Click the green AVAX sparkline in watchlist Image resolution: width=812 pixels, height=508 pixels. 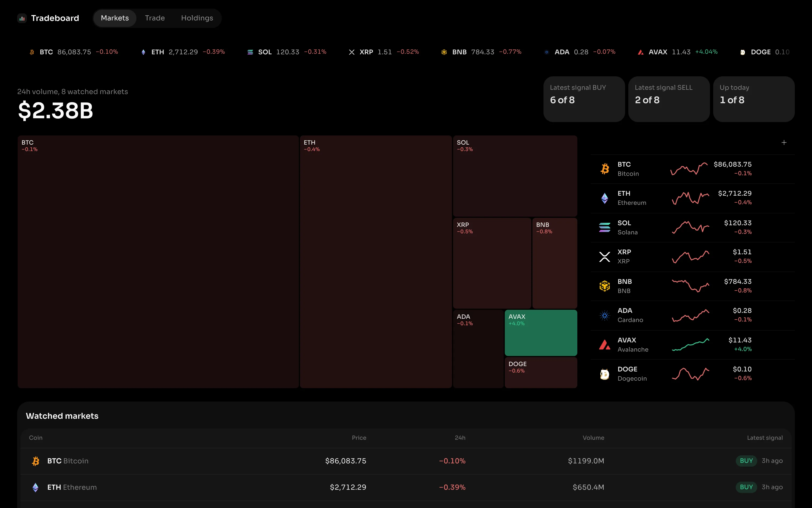pos(691,345)
